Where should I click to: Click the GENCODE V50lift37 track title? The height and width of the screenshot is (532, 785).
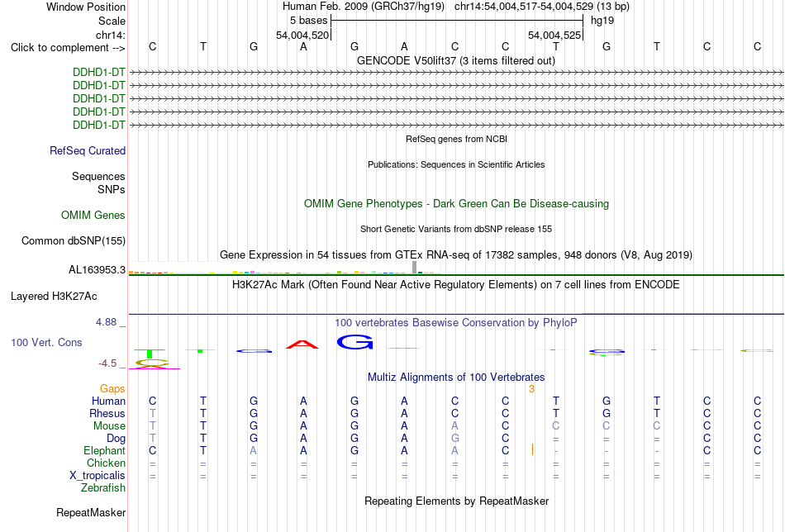tap(456, 61)
